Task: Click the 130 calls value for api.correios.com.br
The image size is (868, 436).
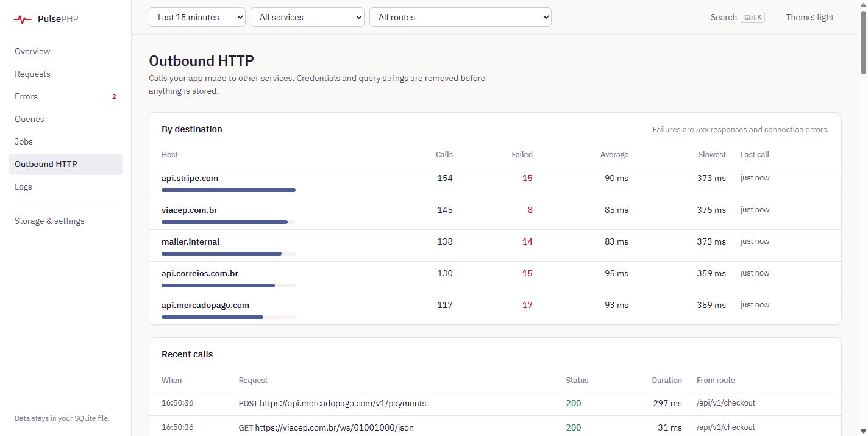Action: pyautogui.click(x=445, y=273)
